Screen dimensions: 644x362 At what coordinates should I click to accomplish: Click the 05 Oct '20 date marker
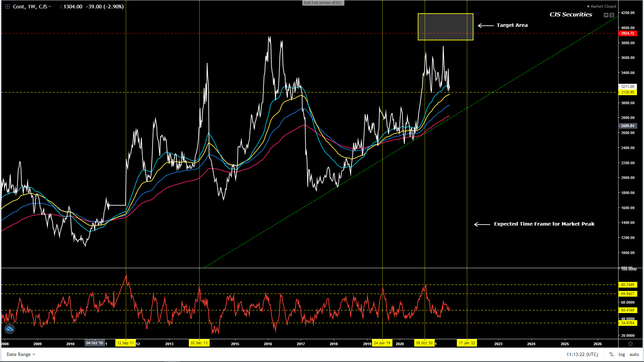tap(424, 343)
